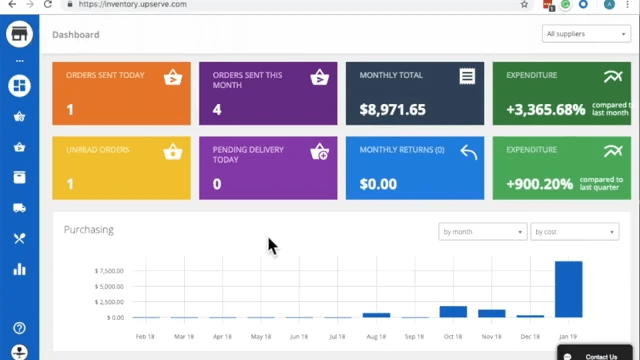Reload the page with browser refresh button
640x360 pixels.
(48, 4)
